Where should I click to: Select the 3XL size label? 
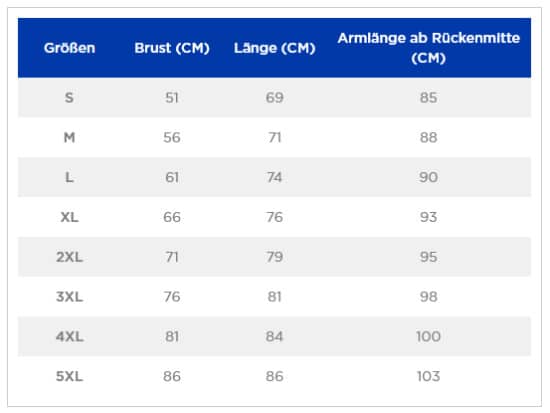point(69,297)
